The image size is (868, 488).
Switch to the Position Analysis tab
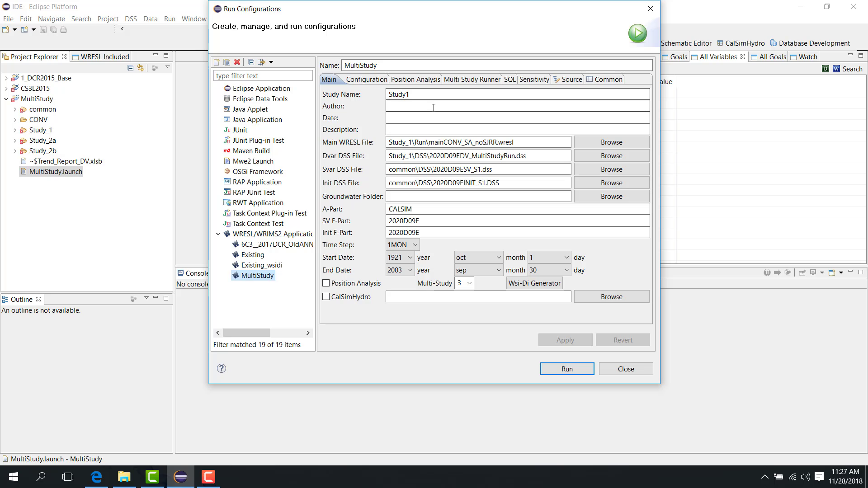415,79
